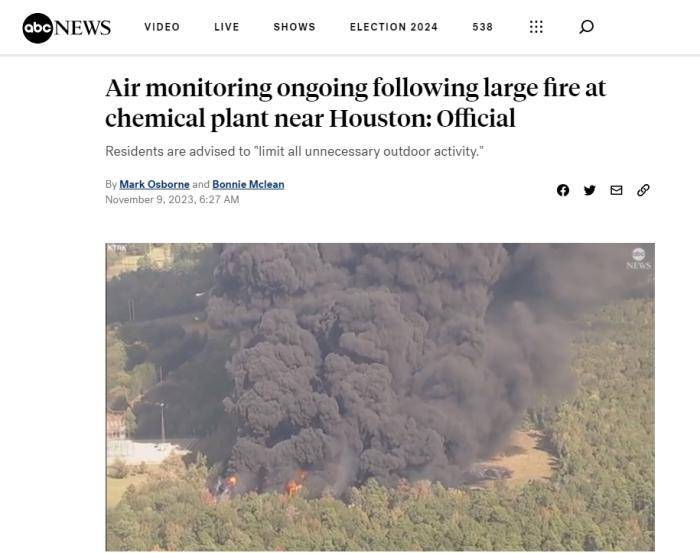Go to the Video section

tap(162, 27)
